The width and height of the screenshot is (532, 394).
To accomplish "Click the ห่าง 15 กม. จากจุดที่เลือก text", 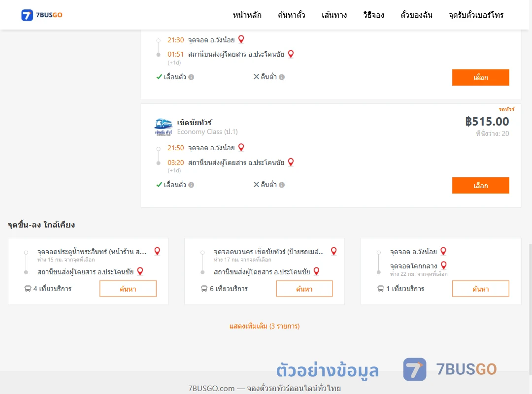I will coord(66,260).
